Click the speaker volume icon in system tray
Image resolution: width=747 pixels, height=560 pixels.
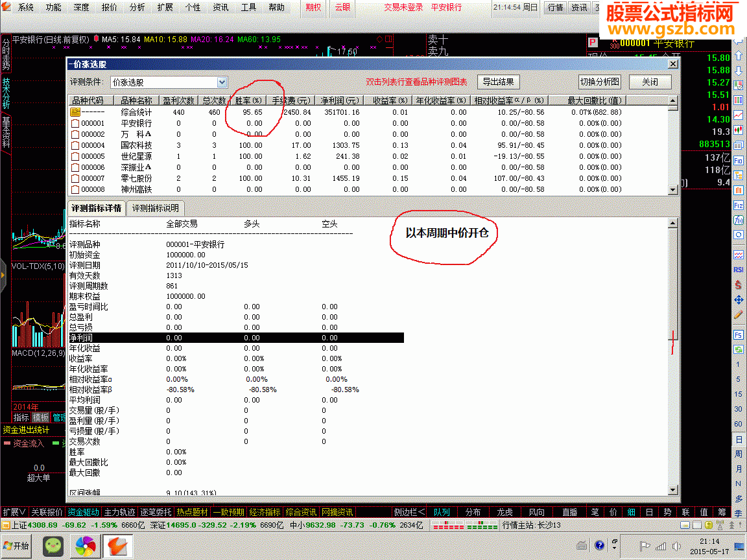click(676, 546)
